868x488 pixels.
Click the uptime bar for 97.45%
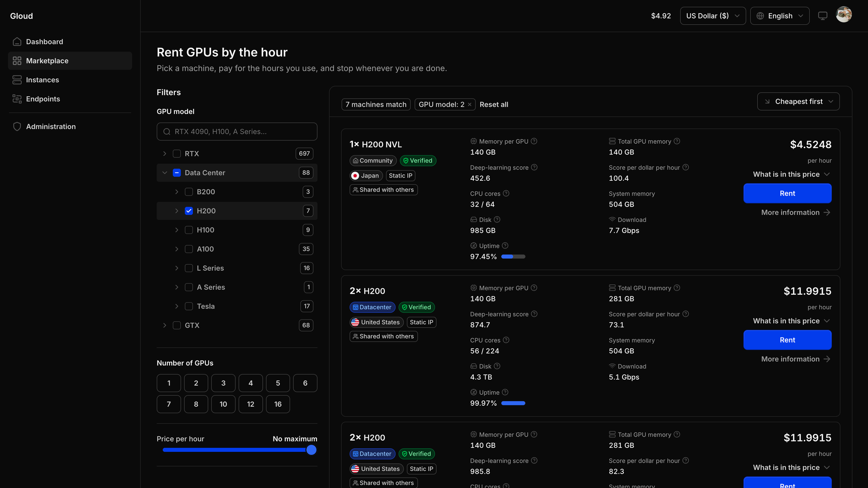pos(513,257)
